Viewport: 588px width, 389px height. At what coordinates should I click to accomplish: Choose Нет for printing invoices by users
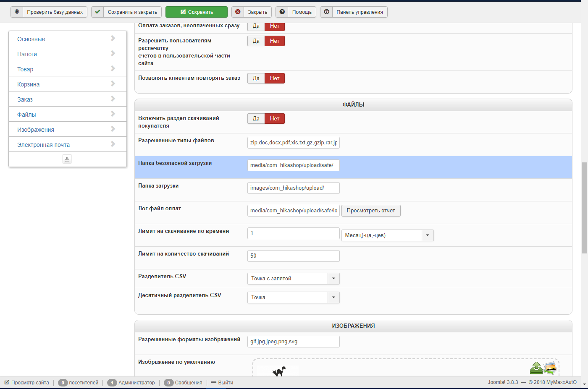tap(275, 41)
